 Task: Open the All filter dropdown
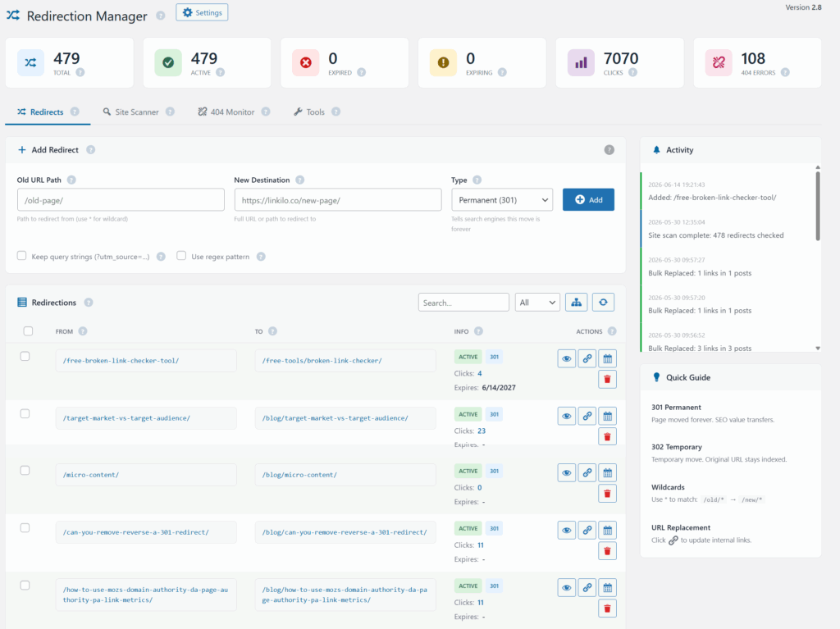[x=537, y=302]
